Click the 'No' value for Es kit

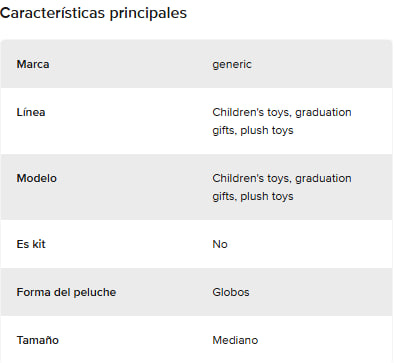click(x=220, y=244)
